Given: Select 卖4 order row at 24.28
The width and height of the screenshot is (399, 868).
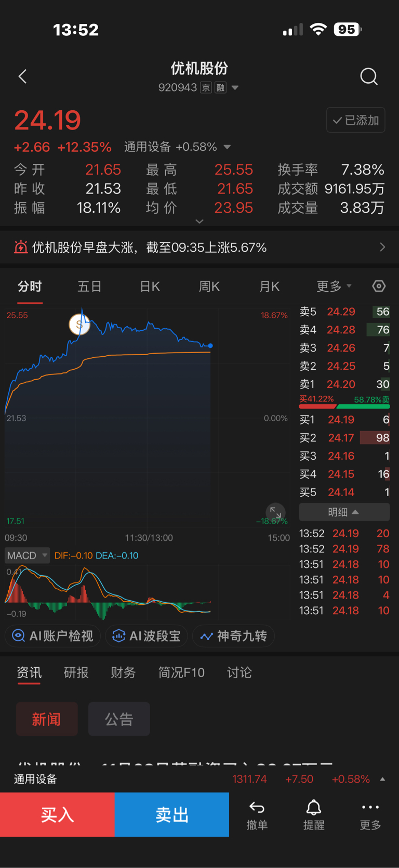Looking at the screenshot, I should pos(344,330).
